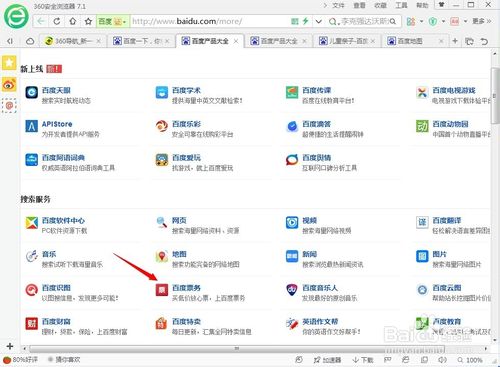Image resolution: width=500 pixels, height=367 pixels.
Task: Go to homepage via the home icon
Action: click(x=72, y=22)
